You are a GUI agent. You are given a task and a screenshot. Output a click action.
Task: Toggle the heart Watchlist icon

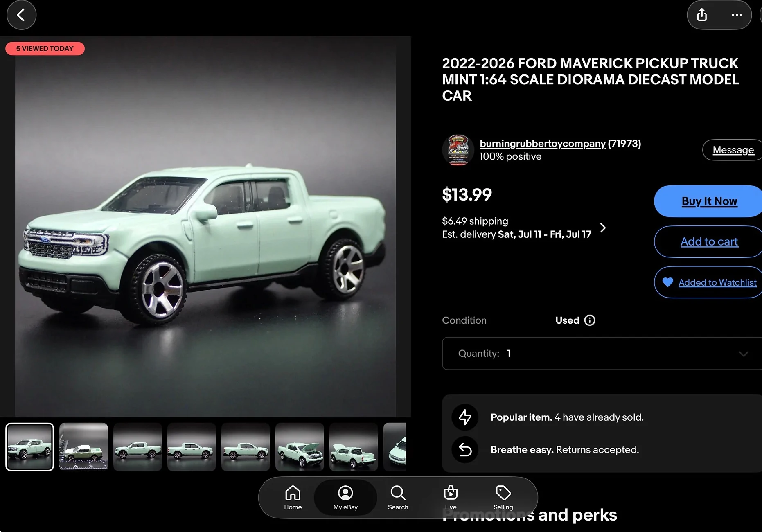coord(667,282)
